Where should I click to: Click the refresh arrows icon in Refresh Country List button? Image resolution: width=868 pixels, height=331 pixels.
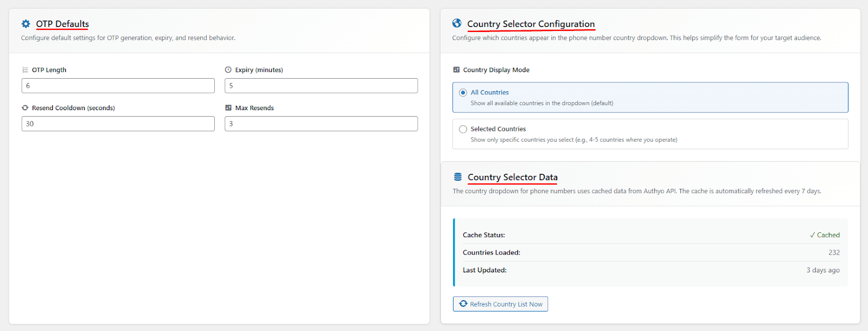[x=463, y=304]
